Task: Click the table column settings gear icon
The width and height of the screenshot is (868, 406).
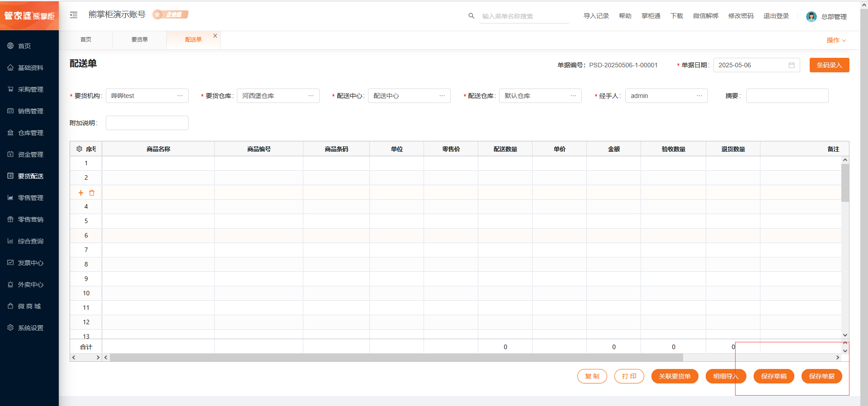Action: pyautogui.click(x=79, y=149)
